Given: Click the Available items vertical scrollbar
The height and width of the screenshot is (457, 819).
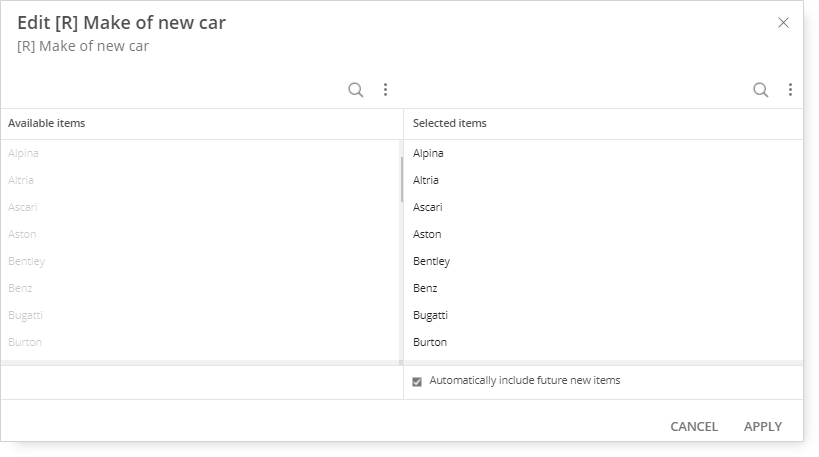Looking at the screenshot, I should tap(402, 179).
